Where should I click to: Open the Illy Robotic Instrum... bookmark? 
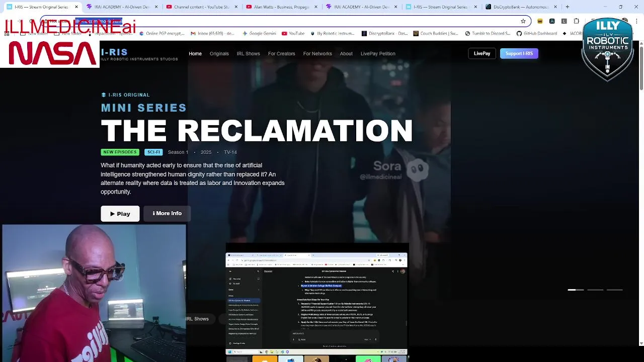pyautogui.click(x=333, y=34)
